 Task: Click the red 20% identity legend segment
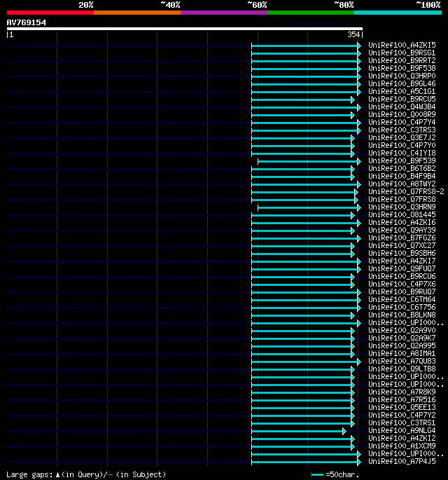tap(50, 13)
